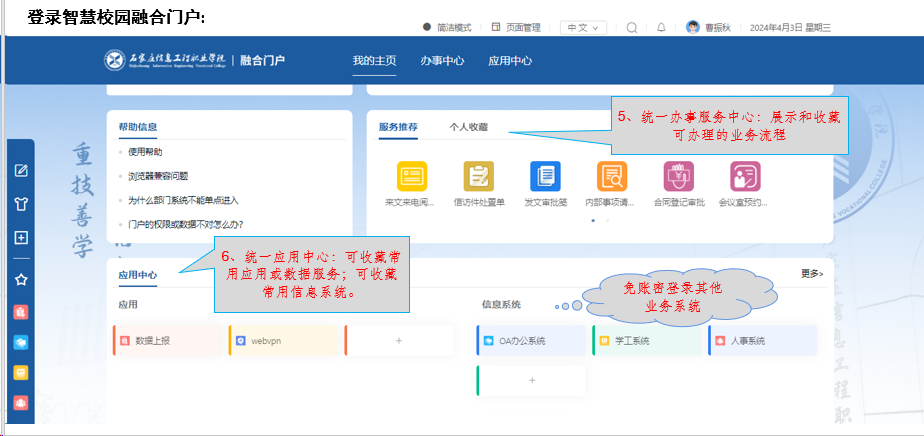The width and height of the screenshot is (924, 436).
Task: Click the shirt theme icon in left sidebar
Action: [x=21, y=204]
